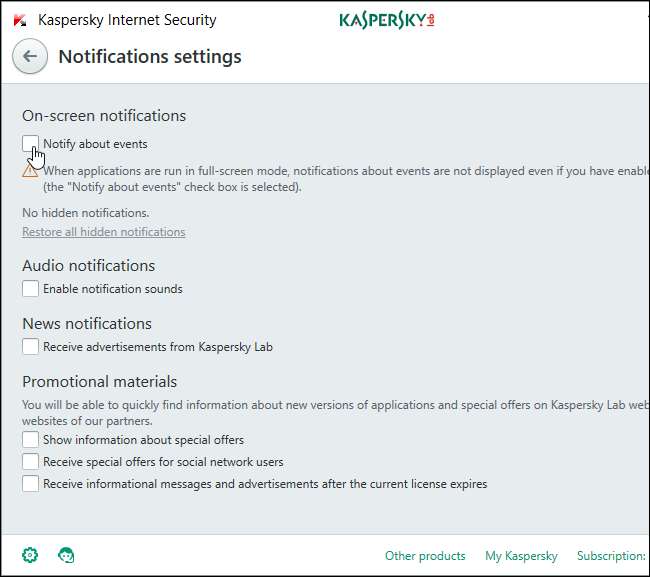650x577 pixels.
Task: Open the Other products link
Action: click(425, 556)
